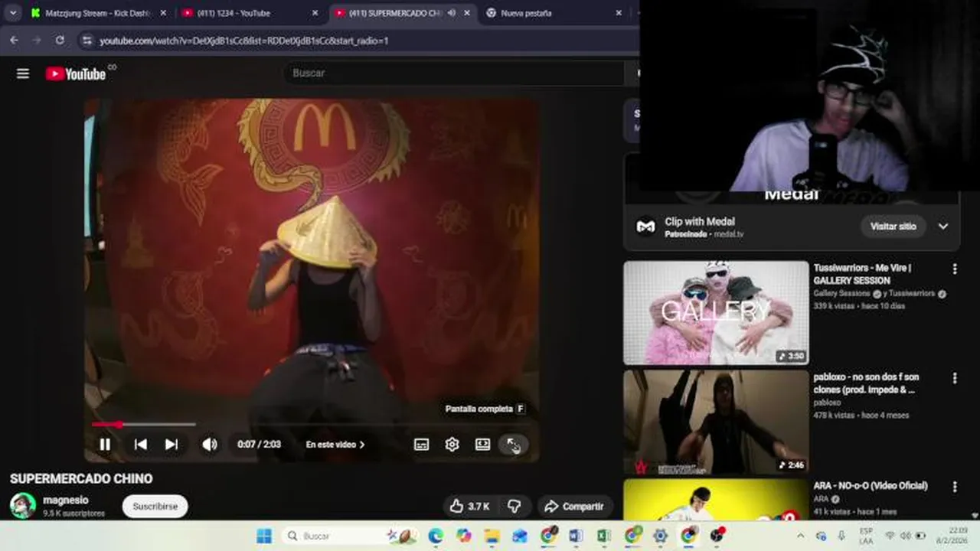Open the magnesio channel name link
Image resolution: width=980 pixels, height=551 pixels.
point(66,500)
